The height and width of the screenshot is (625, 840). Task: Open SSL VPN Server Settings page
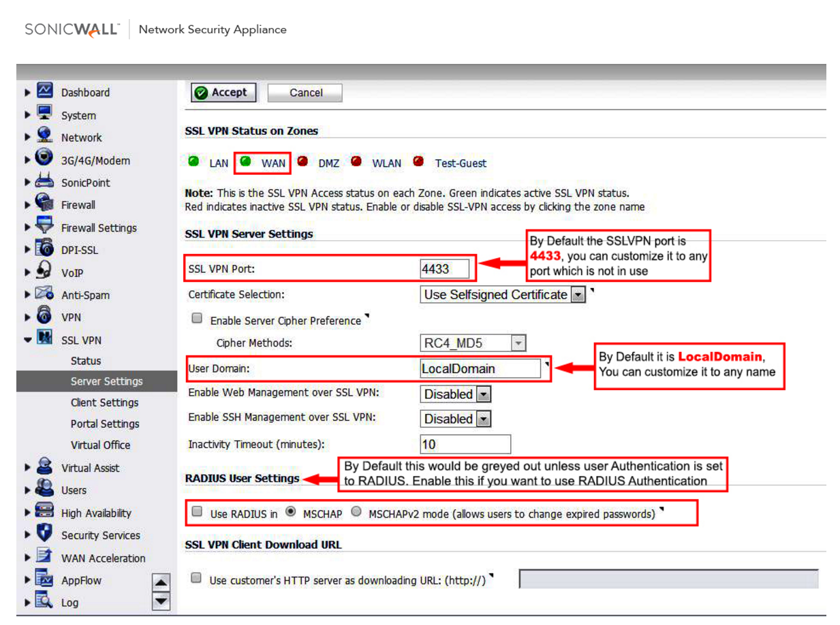tap(106, 381)
